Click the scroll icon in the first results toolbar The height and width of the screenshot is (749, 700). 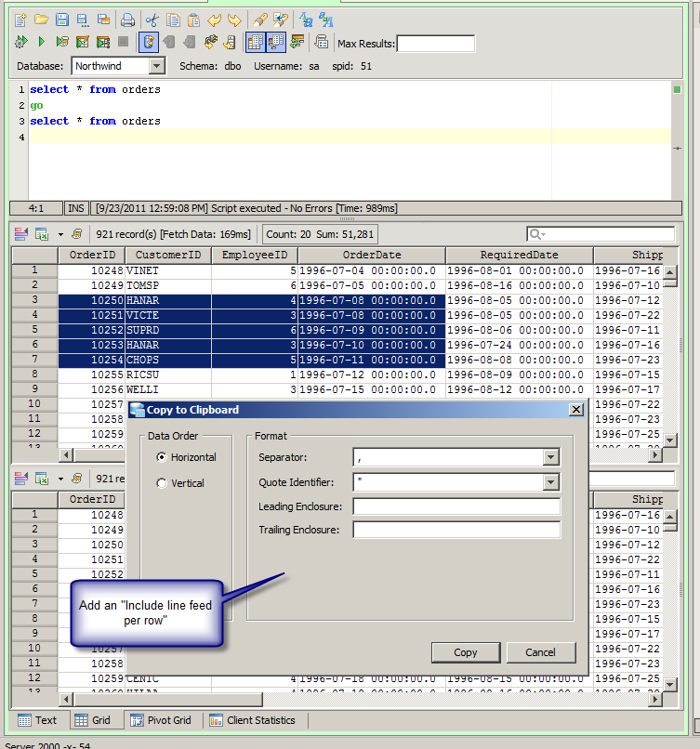77,234
